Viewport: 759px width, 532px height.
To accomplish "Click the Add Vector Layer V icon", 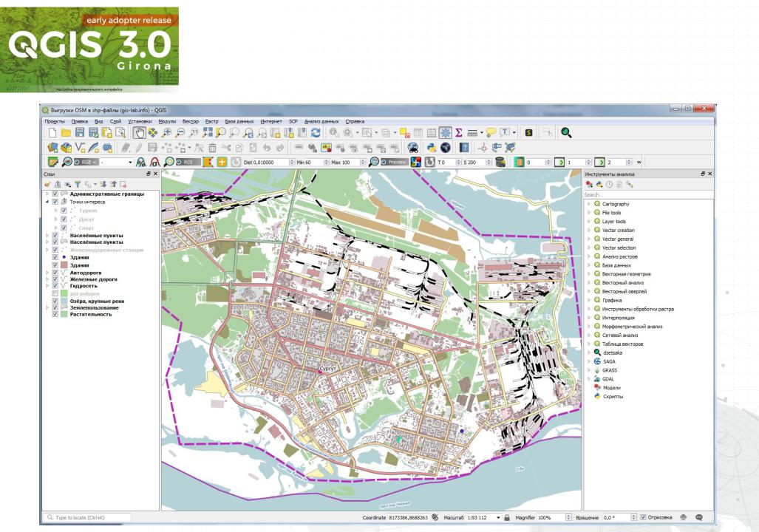I will click(x=81, y=148).
